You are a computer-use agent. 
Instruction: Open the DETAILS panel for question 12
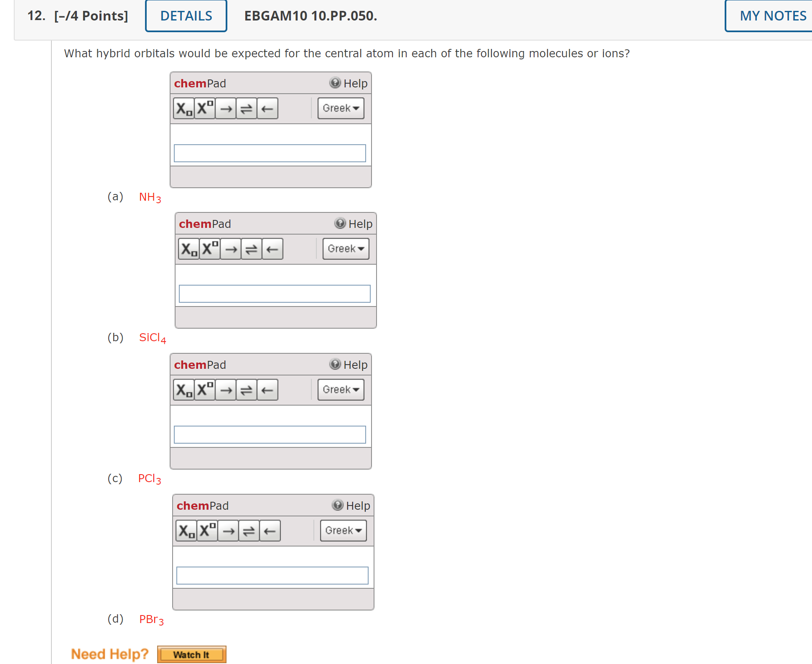click(186, 15)
